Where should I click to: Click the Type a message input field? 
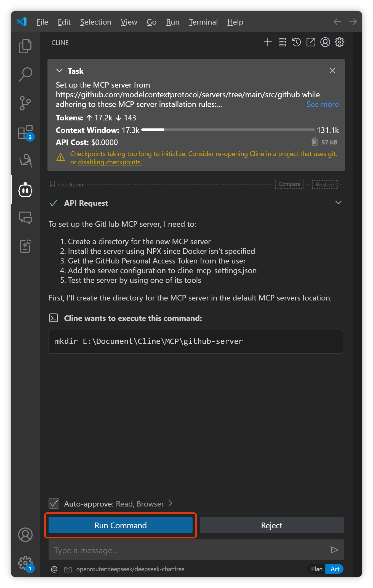point(188,550)
